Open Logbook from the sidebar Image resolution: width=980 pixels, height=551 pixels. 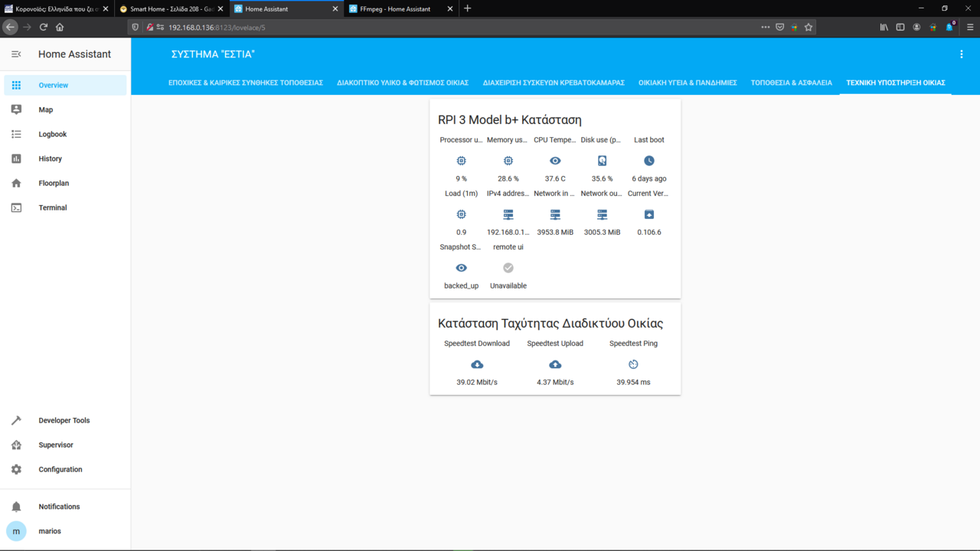pyautogui.click(x=65, y=134)
